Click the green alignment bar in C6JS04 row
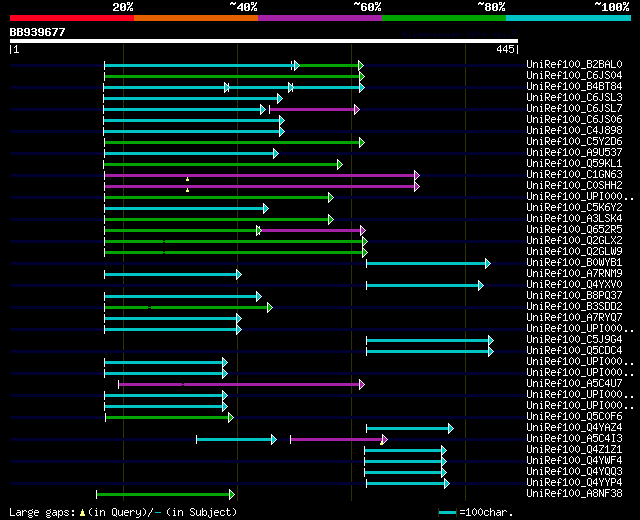 234,76
